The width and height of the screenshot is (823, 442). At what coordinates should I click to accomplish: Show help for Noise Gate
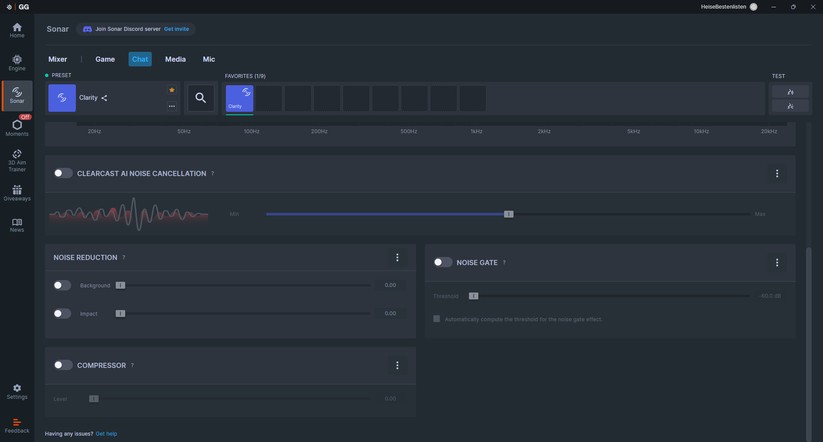point(504,262)
